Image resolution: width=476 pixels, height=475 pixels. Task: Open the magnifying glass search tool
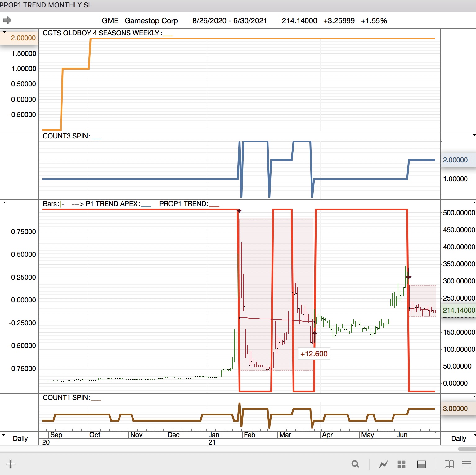click(x=355, y=464)
